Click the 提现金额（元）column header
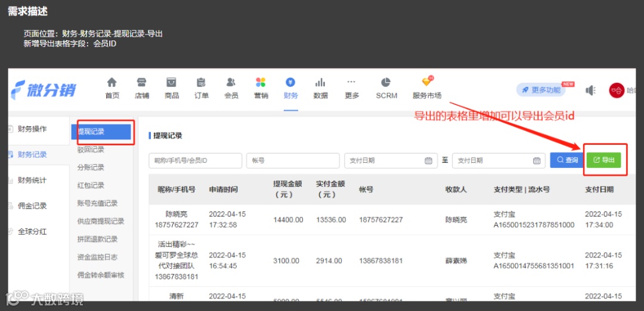 click(x=287, y=189)
